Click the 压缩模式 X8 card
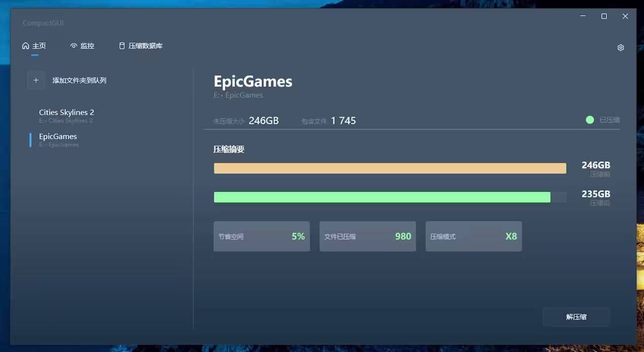This screenshot has height=352, width=644. pos(473,236)
